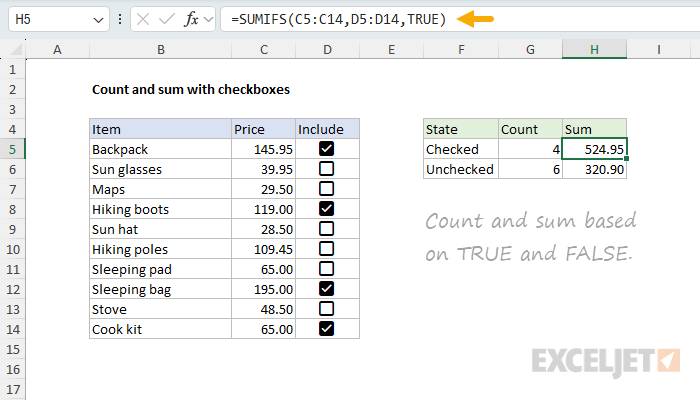Check the Stove Include checkbox
700x400 pixels.
point(326,308)
